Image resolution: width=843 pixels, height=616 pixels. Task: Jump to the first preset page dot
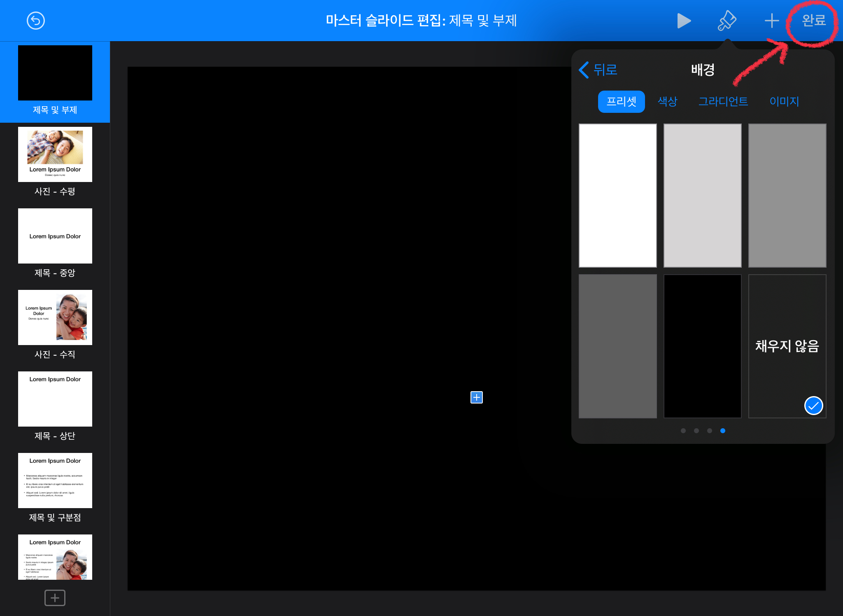click(683, 431)
